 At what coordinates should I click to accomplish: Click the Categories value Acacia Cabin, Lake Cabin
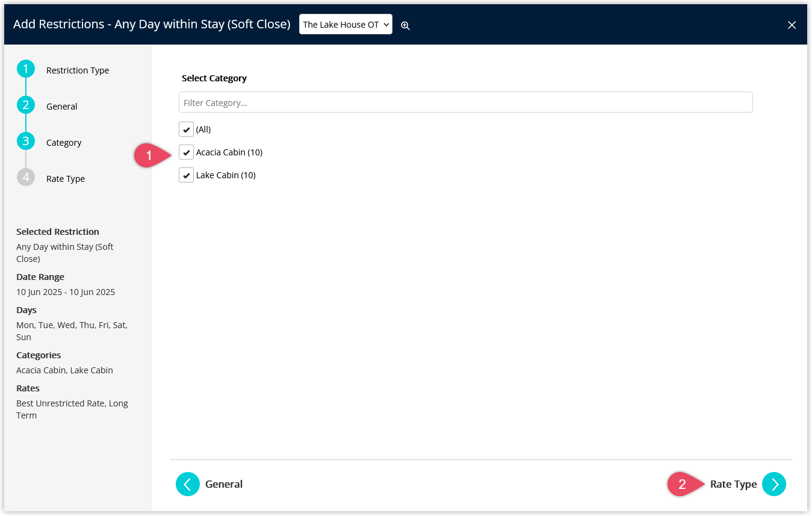pyautogui.click(x=64, y=370)
